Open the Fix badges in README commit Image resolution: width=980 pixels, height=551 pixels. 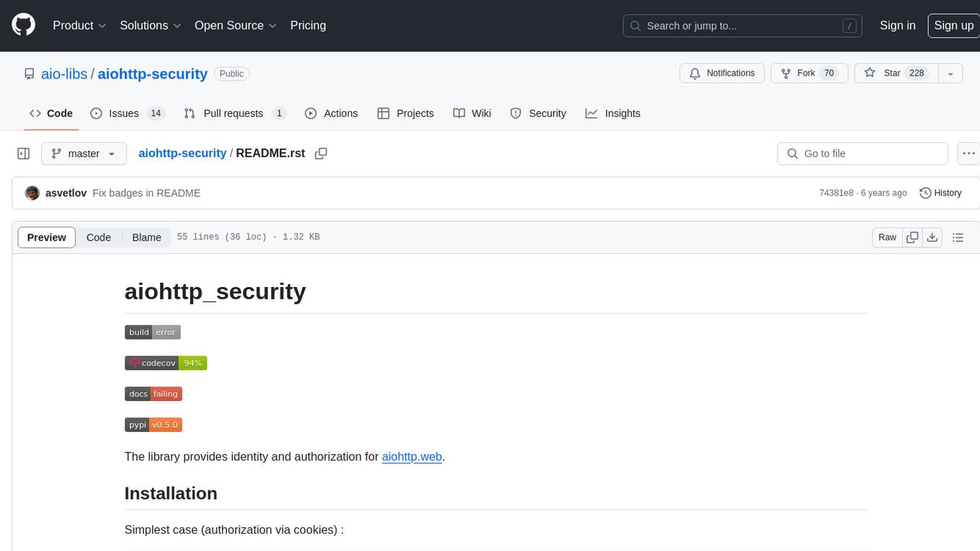(146, 193)
